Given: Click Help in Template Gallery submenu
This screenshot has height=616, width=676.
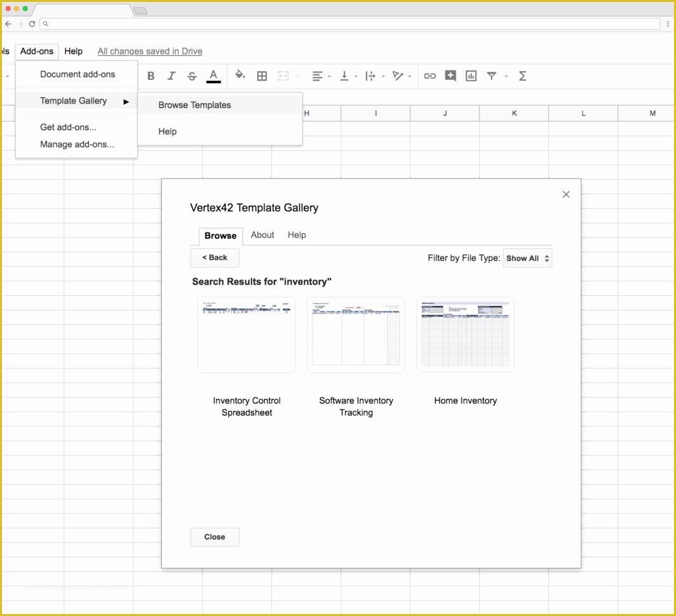Looking at the screenshot, I should [220, 131].
